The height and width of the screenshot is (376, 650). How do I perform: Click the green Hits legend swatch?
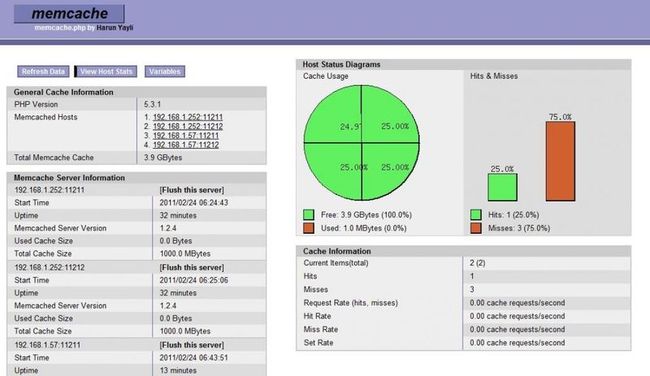point(476,215)
